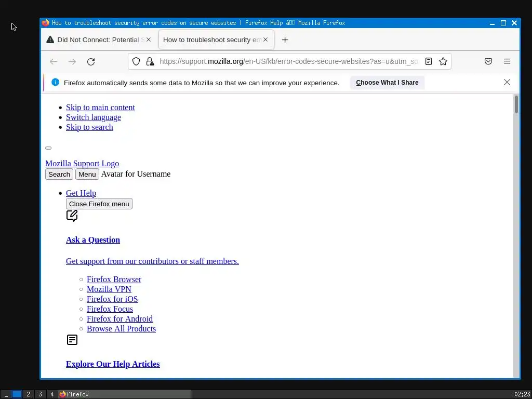Switch to the 'Did Not Connect' tab
Image resolution: width=532 pixels, height=399 pixels.
click(x=99, y=39)
